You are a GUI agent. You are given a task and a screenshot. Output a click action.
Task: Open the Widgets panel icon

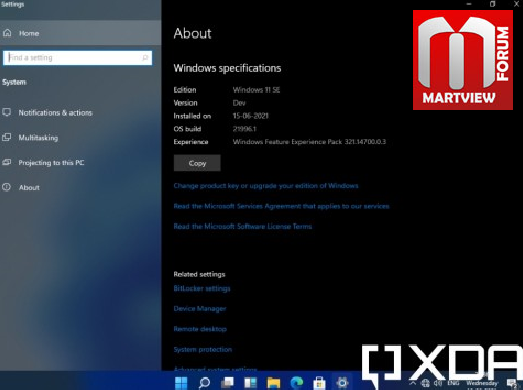250,383
